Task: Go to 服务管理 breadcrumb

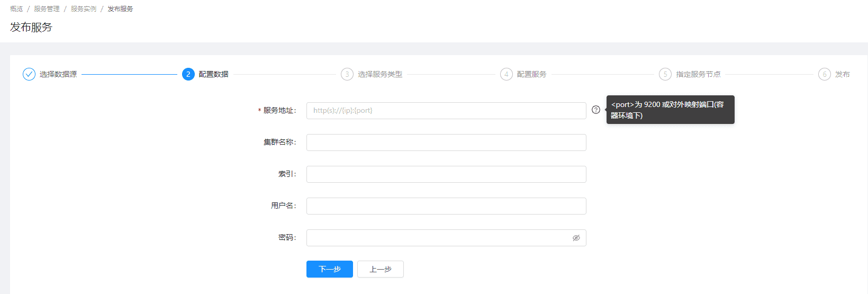Action: coord(47,9)
